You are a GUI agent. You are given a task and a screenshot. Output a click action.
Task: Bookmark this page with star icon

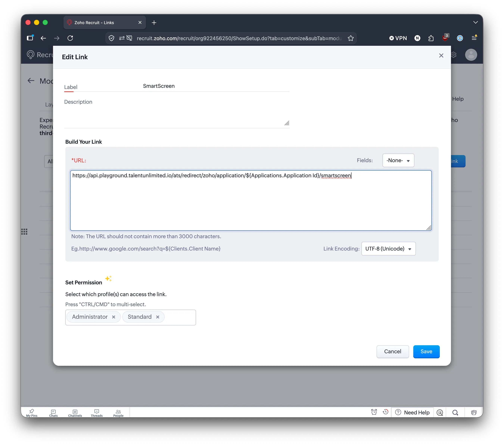(x=351, y=38)
